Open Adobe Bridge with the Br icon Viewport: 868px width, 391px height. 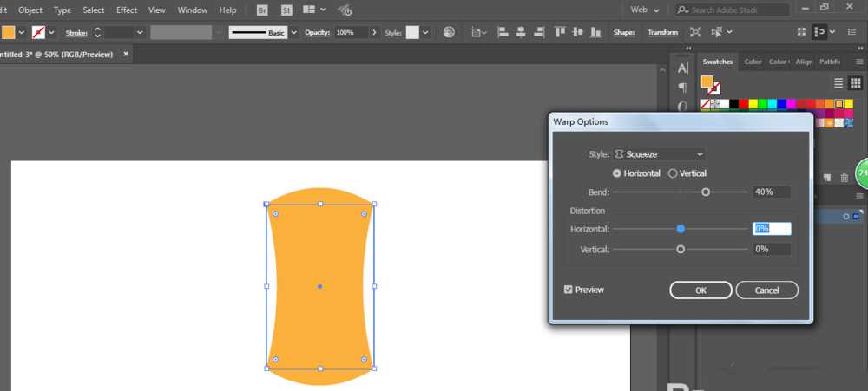[263, 10]
